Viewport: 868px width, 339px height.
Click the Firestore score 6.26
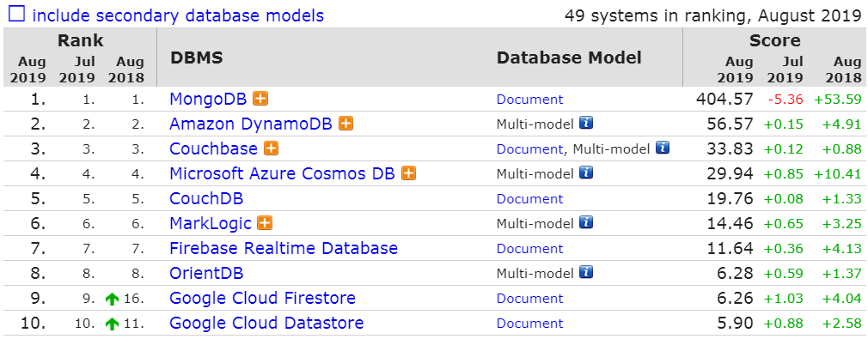(736, 298)
